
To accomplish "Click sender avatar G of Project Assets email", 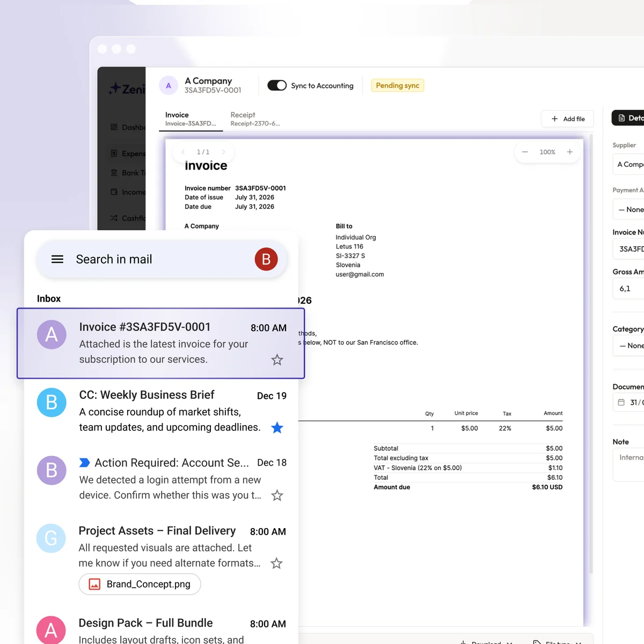I will 51,538.
